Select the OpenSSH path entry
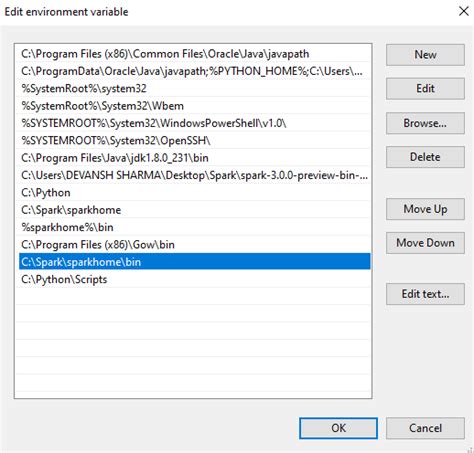The height and width of the screenshot is (453, 474). click(194, 141)
